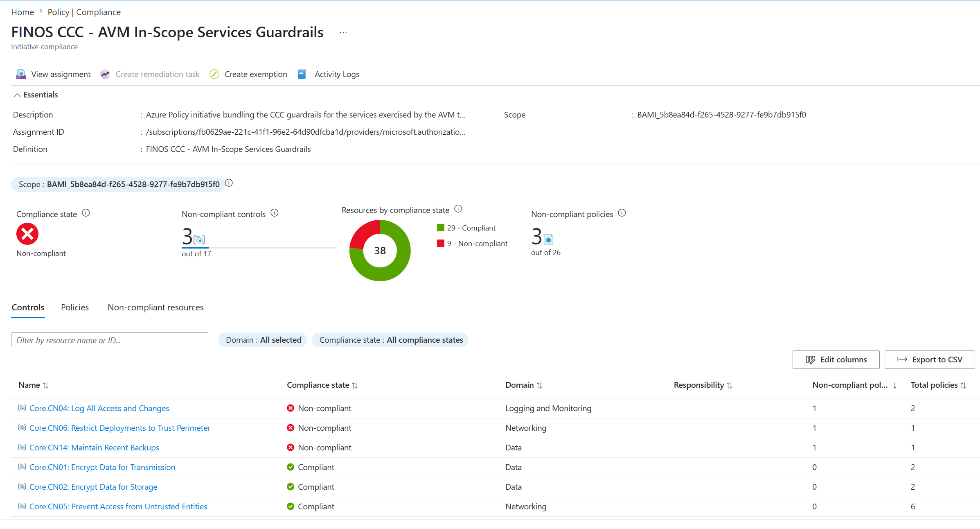Click control icon of Core.CN06 row
This screenshot has width=980, height=529.
pos(22,427)
